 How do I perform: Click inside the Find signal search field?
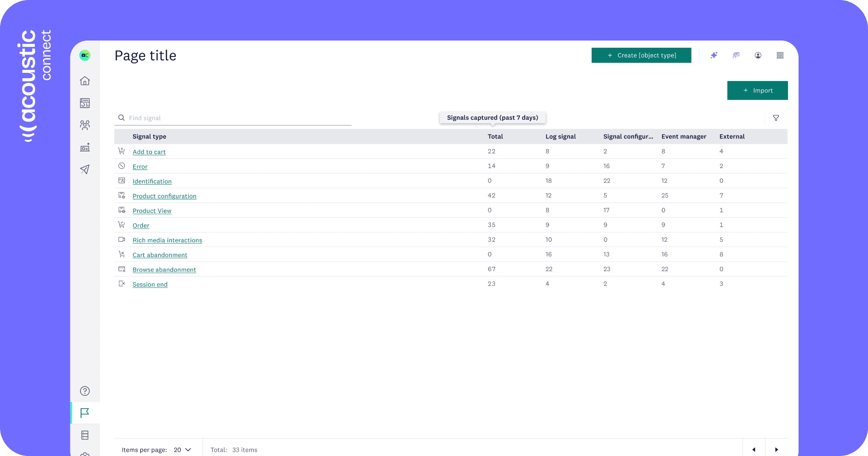tap(217, 117)
